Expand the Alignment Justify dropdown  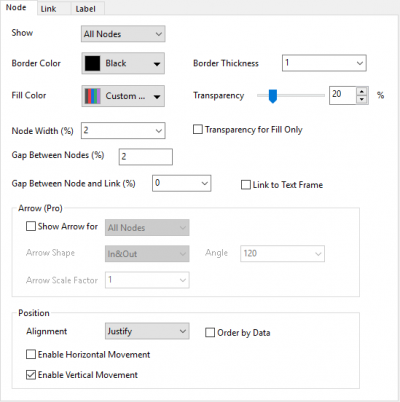coord(147,331)
